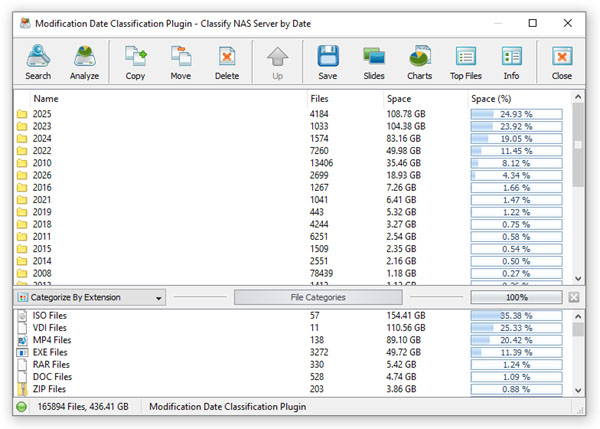Select the ISO Files icon
The image size is (600, 429).
(x=23, y=316)
